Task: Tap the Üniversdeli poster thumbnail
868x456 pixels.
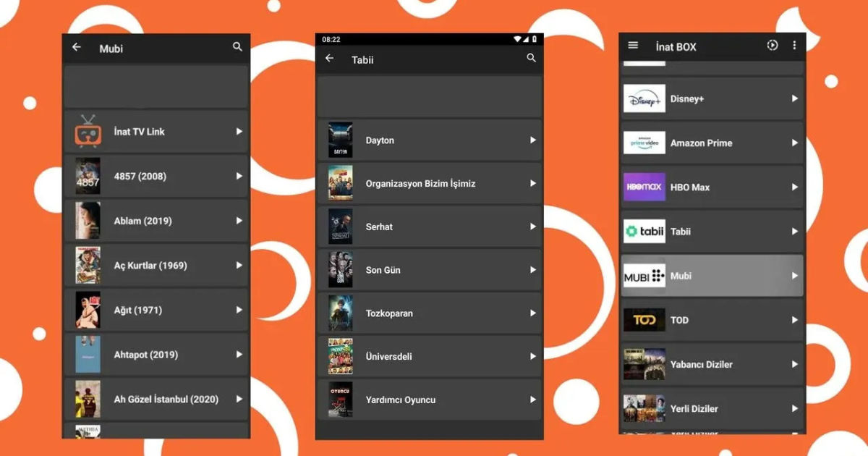Action: click(x=340, y=356)
